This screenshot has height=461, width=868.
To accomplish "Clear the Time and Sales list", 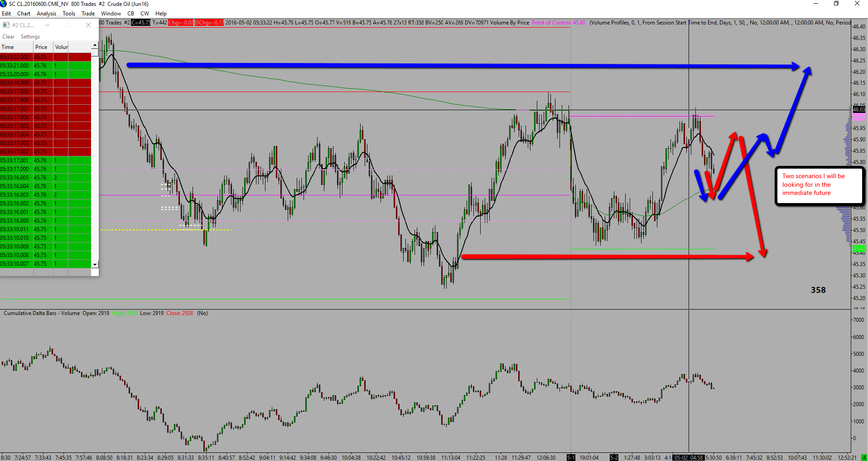I will coord(9,37).
